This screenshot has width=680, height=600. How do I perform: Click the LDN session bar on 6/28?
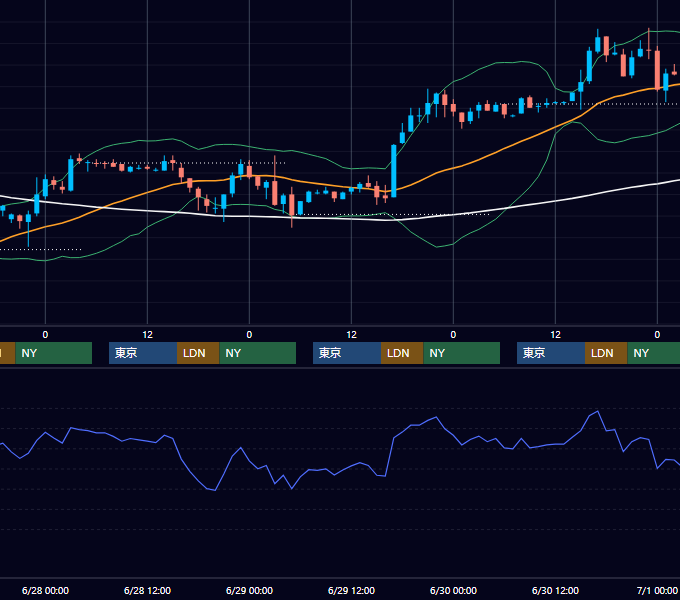[x=198, y=353]
